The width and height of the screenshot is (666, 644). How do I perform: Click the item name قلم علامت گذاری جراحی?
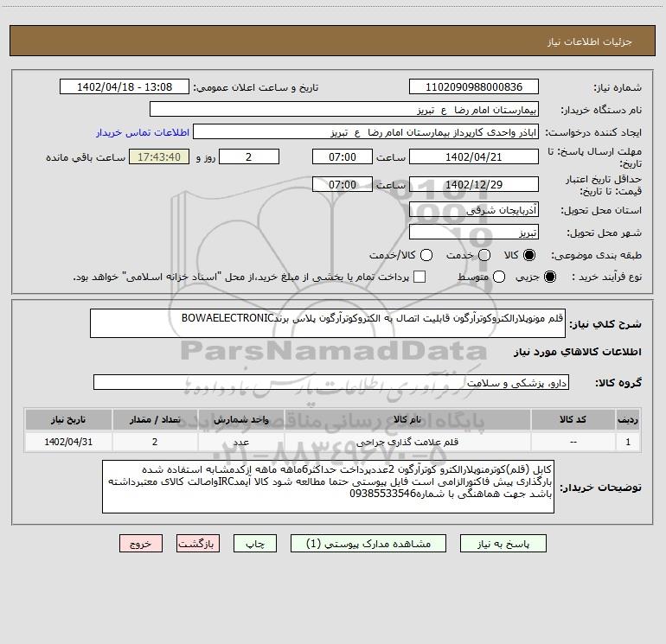[x=407, y=442]
